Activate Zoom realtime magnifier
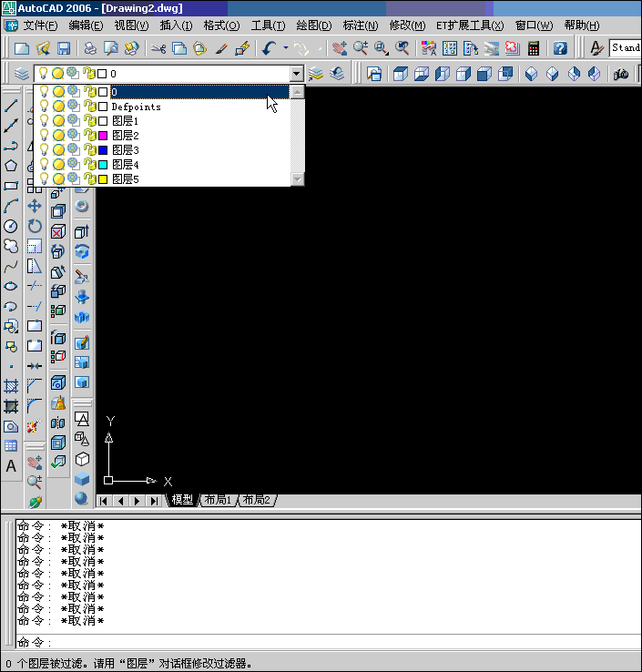 point(361,48)
